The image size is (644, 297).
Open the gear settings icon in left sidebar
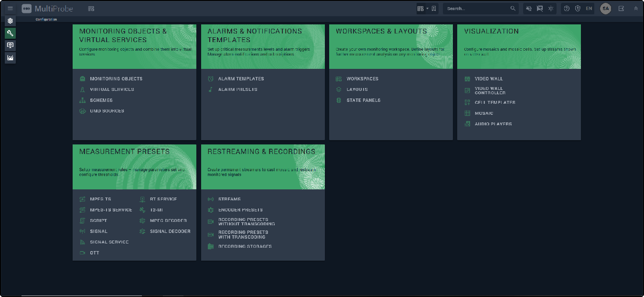click(10, 21)
